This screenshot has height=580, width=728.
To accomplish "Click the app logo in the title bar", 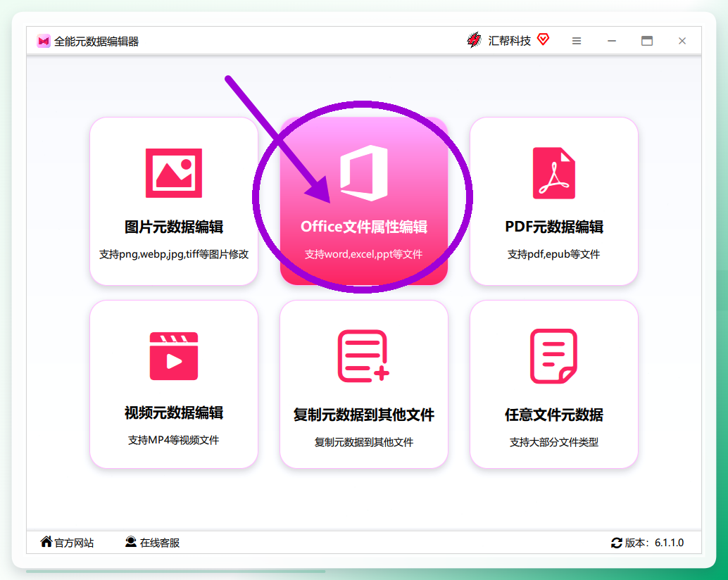I will click(x=44, y=42).
